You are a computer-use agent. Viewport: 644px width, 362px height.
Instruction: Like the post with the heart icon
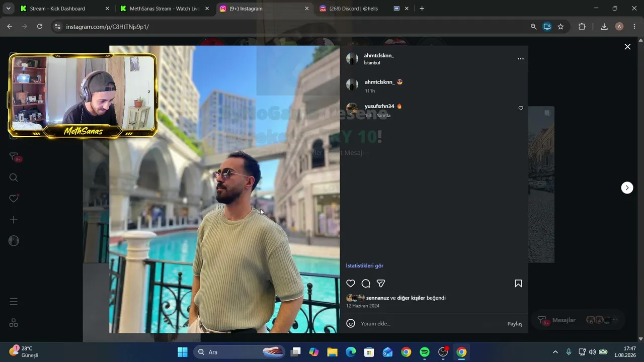coord(351,284)
